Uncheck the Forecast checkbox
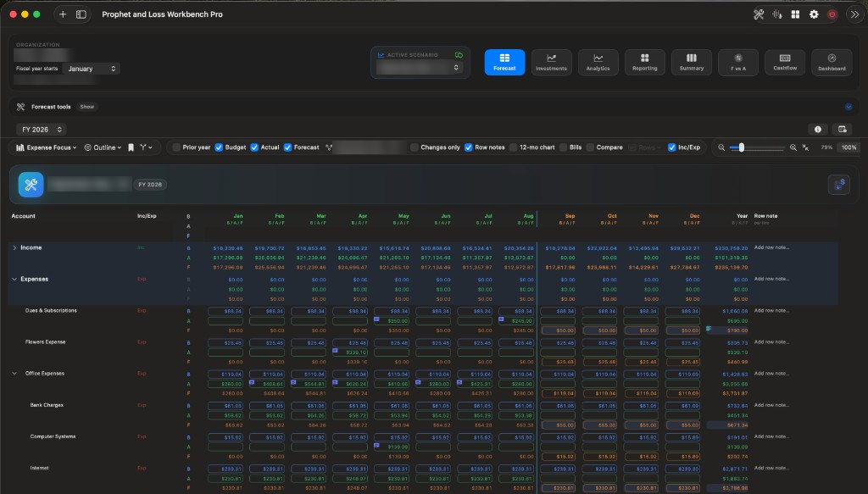The width and height of the screenshot is (868, 494). pyautogui.click(x=287, y=147)
